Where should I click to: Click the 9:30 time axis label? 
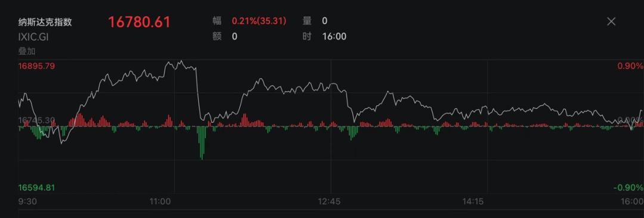point(27,201)
